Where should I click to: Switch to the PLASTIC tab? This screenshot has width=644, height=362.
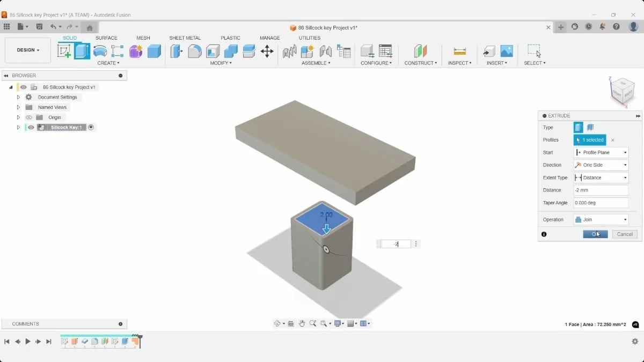(230, 38)
